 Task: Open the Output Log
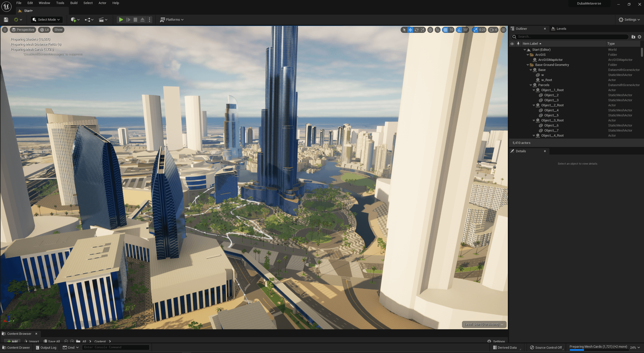[46, 348]
